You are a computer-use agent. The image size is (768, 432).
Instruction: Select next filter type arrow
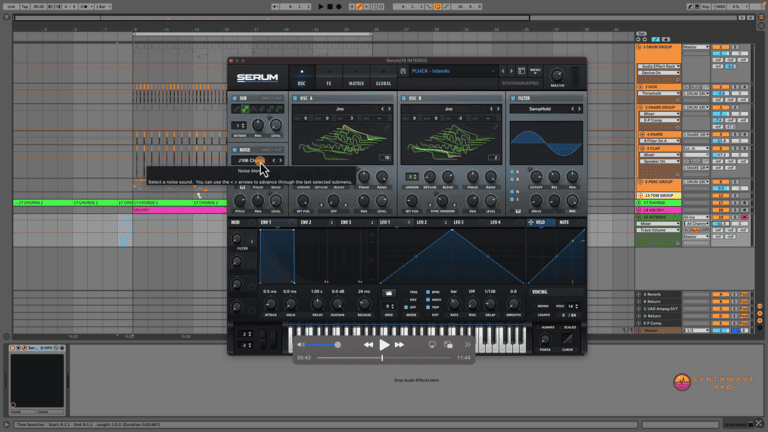pos(579,109)
